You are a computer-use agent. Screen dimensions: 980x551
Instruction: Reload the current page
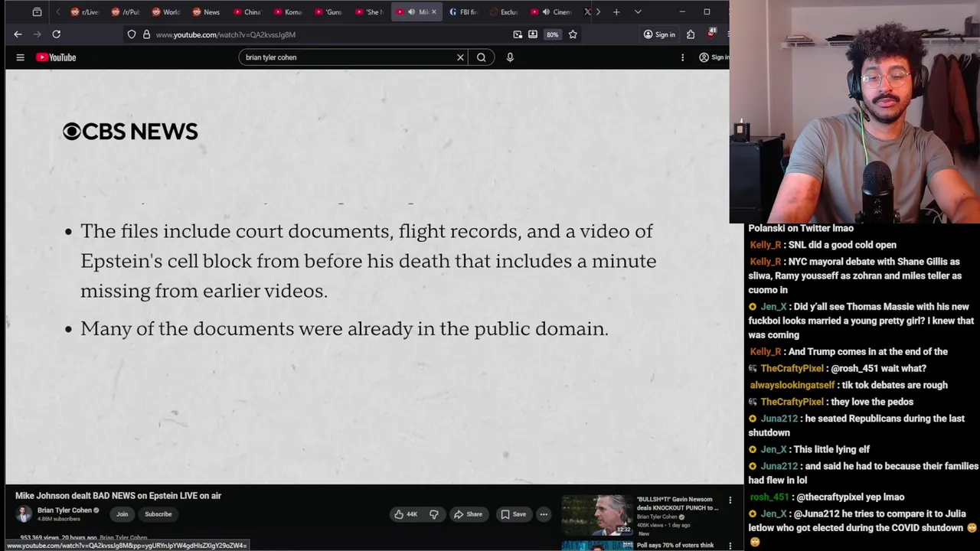tap(56, 34)
